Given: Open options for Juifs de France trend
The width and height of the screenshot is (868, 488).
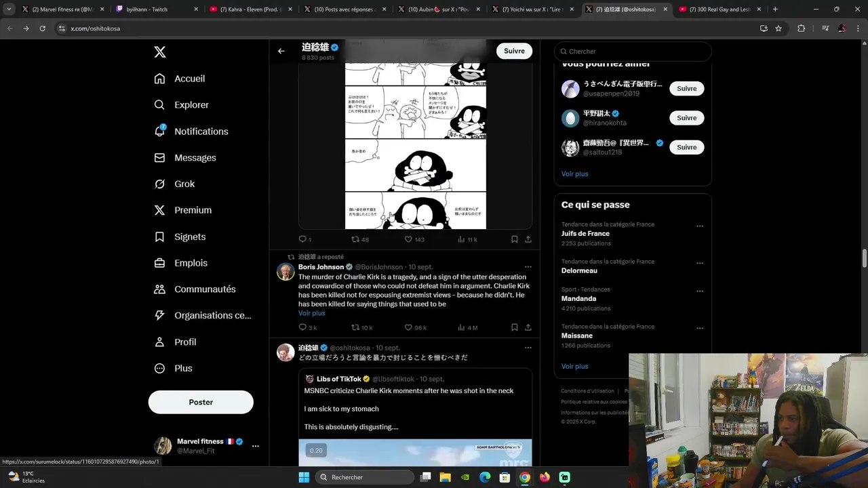Looking at the screenshot, I should click(x=700, y=226).
